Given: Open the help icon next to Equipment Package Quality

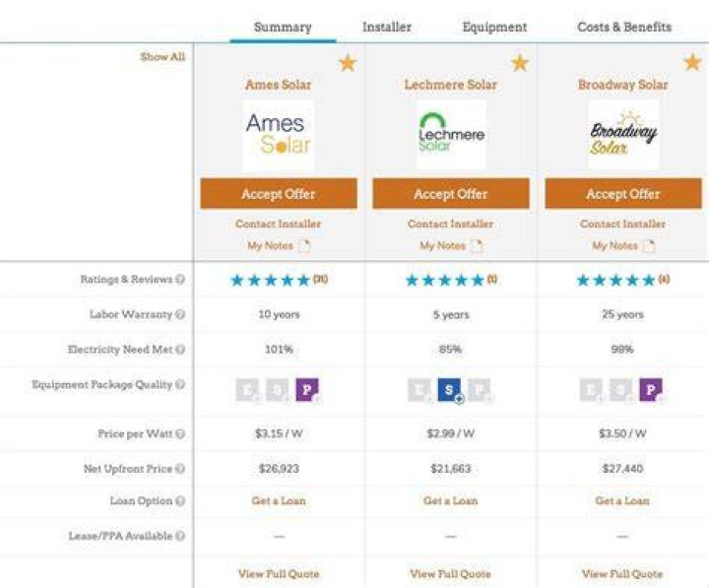Looking at the screenshot, I should pyautogui.click(x=180, y=384).
